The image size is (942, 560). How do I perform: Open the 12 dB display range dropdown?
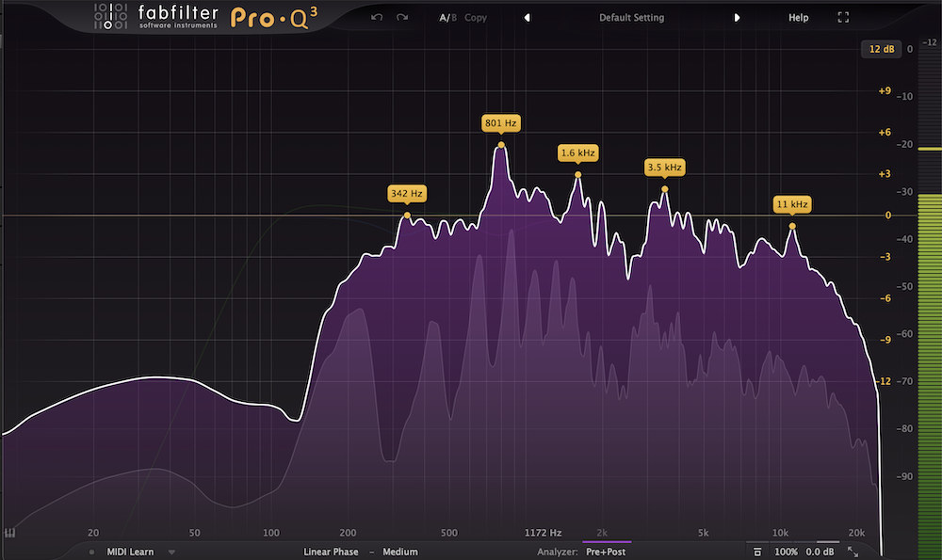coord(882,49)
